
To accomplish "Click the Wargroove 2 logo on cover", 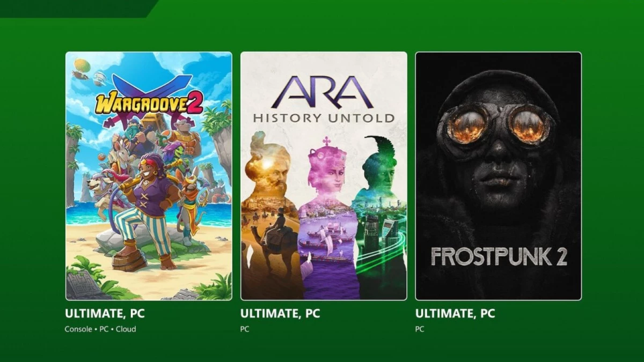I will [149, 102].
